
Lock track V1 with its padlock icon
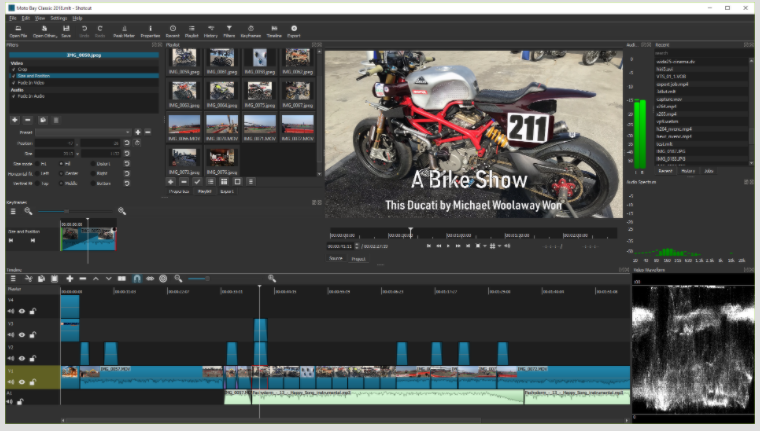32,382
